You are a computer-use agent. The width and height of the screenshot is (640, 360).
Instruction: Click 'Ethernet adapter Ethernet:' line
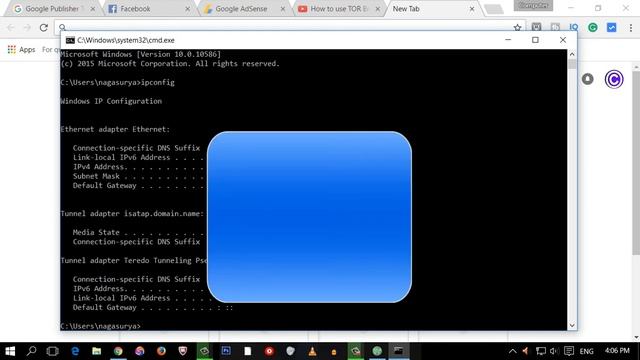(115, 129)
